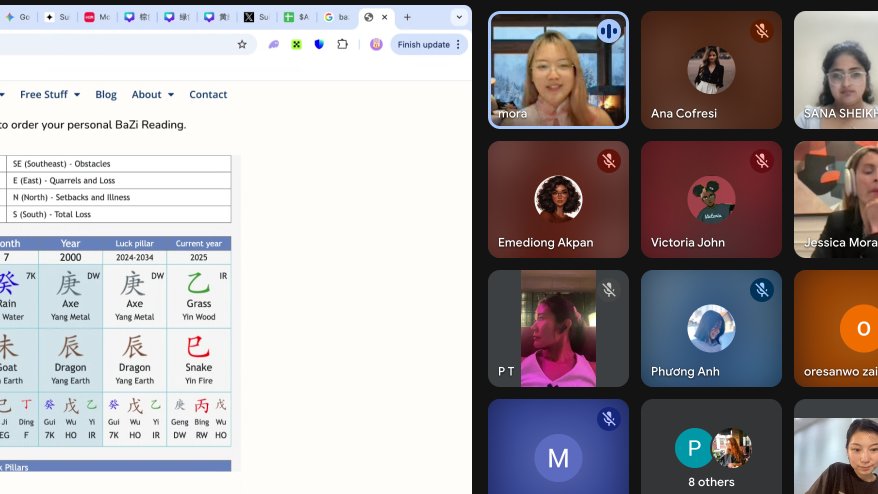Image resolution: width=878 pixels, height=494 pixels.
Task: Click the 'Current year' column header
Action: coord(199,243)
